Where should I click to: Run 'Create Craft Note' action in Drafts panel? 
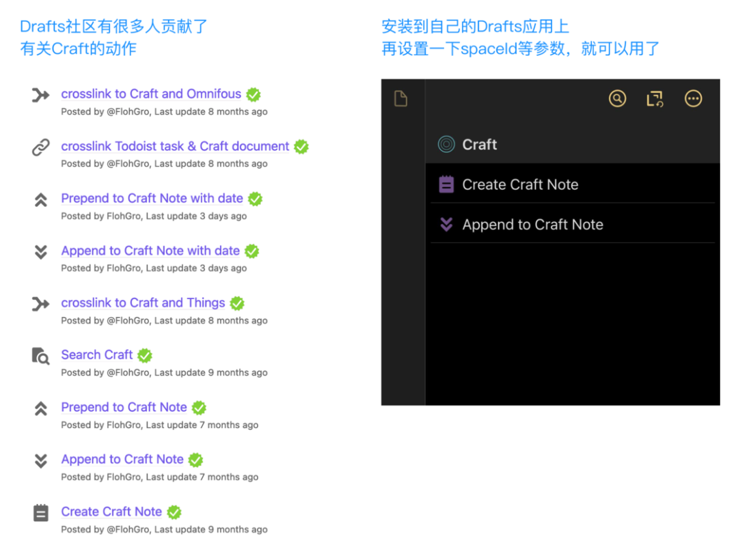coord(573,184)
